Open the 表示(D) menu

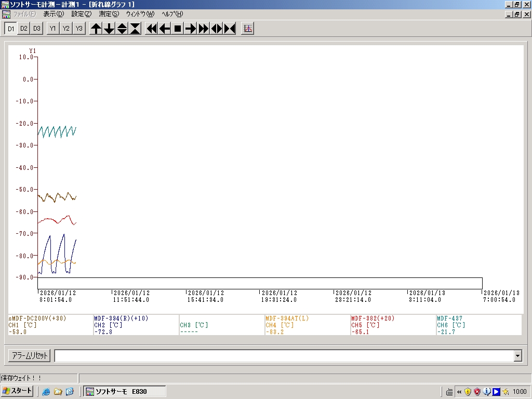(x=54, y=14)
